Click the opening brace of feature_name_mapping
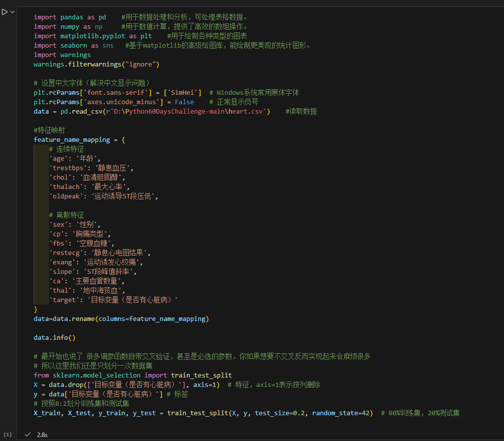Viewport: 504px width, 441px height. click(x=123, y=140)
